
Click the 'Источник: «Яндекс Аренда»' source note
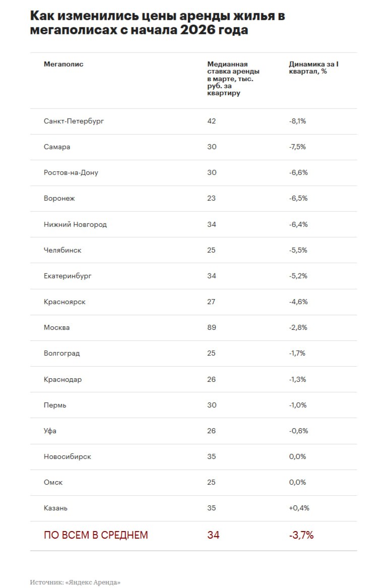coord(75,582)
